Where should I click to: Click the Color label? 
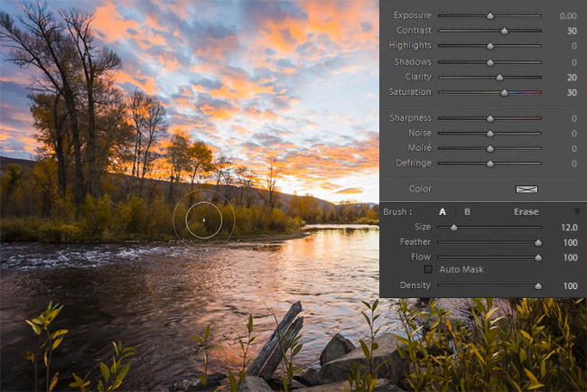pyautogui.click(x=420, y=189)
